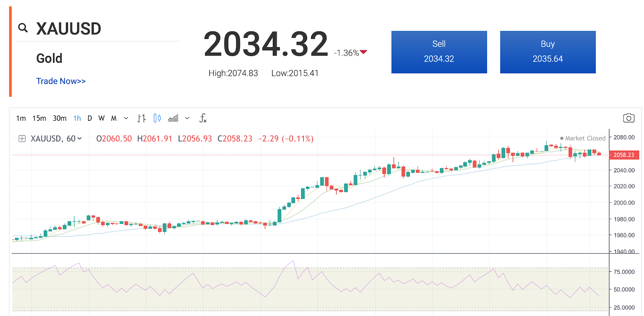
Task: Click the red 2058.23 price axis label
Action: (x=623, y=155)
